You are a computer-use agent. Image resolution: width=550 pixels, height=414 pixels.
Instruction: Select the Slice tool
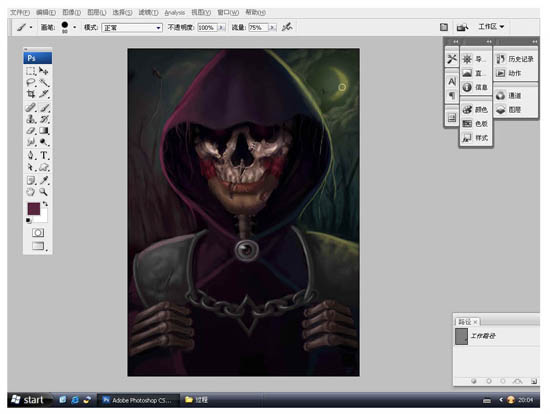tap(44, 94)
